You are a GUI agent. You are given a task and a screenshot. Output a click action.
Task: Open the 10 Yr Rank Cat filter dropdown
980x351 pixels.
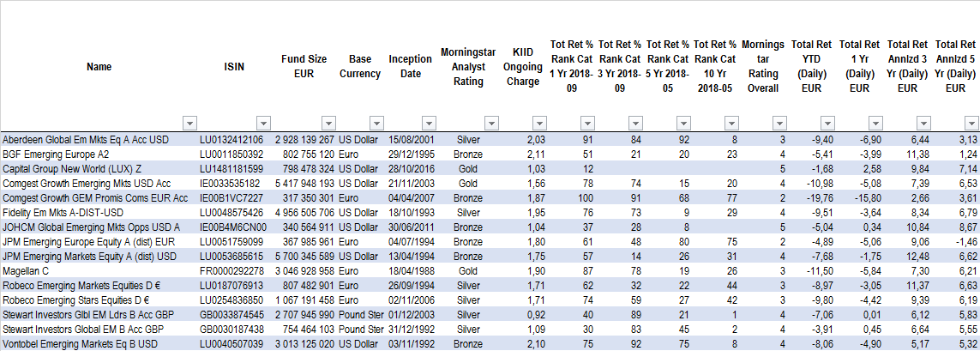point(730,123)
